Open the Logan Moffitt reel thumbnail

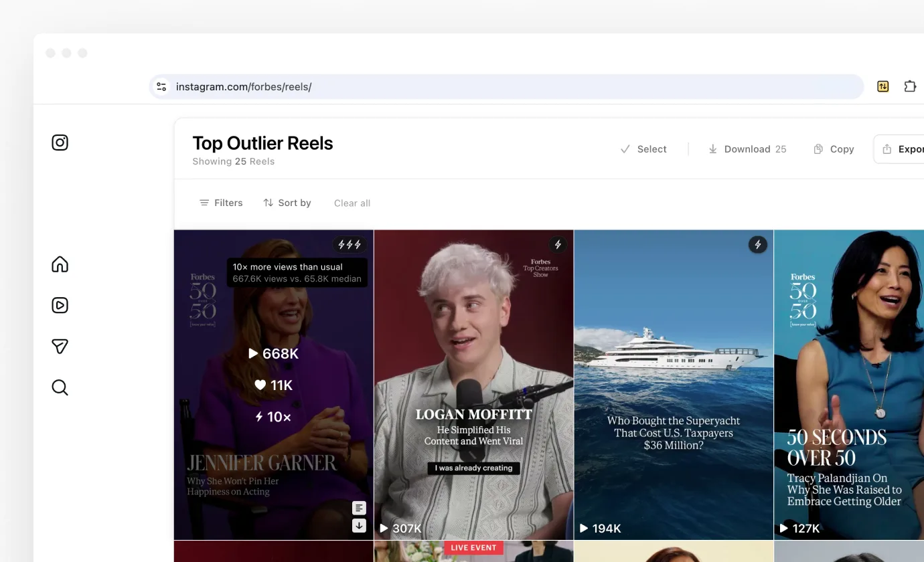[474, 385]
